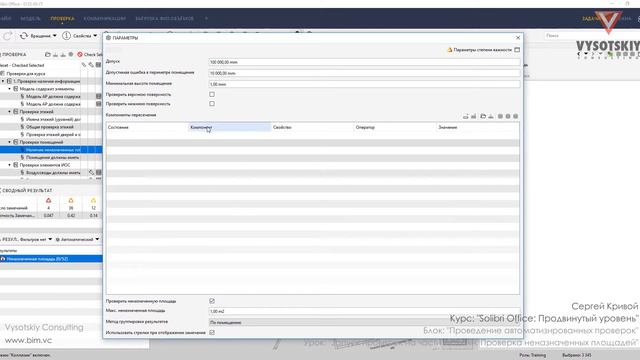Click the critical severity red triangle icon
640x360 pixels.
[49, 200]
